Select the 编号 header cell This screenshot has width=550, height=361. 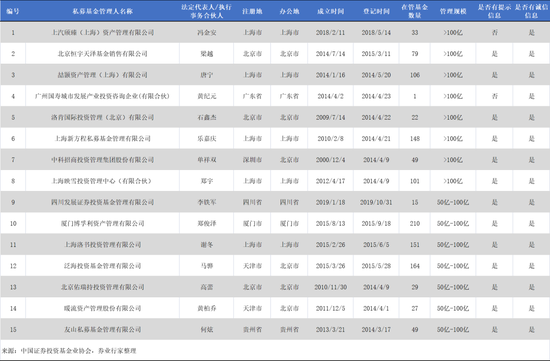[13, 11]
